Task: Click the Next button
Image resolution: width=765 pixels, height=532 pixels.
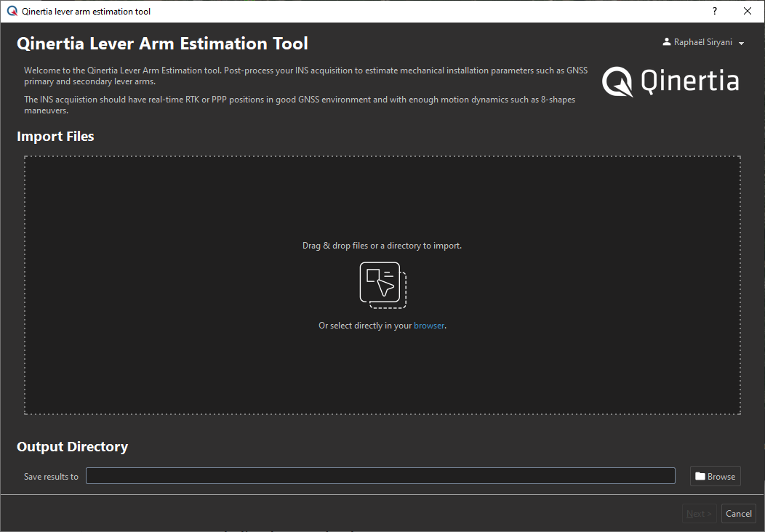Action: click(x=699, y=514)
